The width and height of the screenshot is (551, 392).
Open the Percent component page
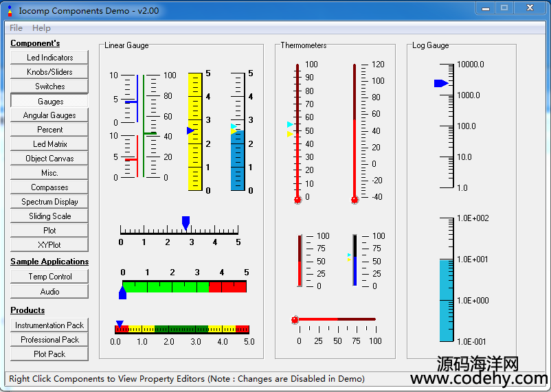pos(49,130)
